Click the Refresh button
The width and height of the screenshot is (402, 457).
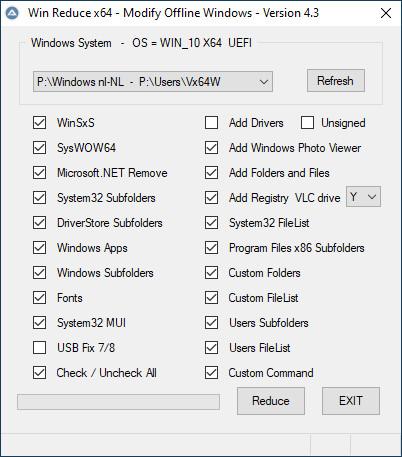point(336,81)
